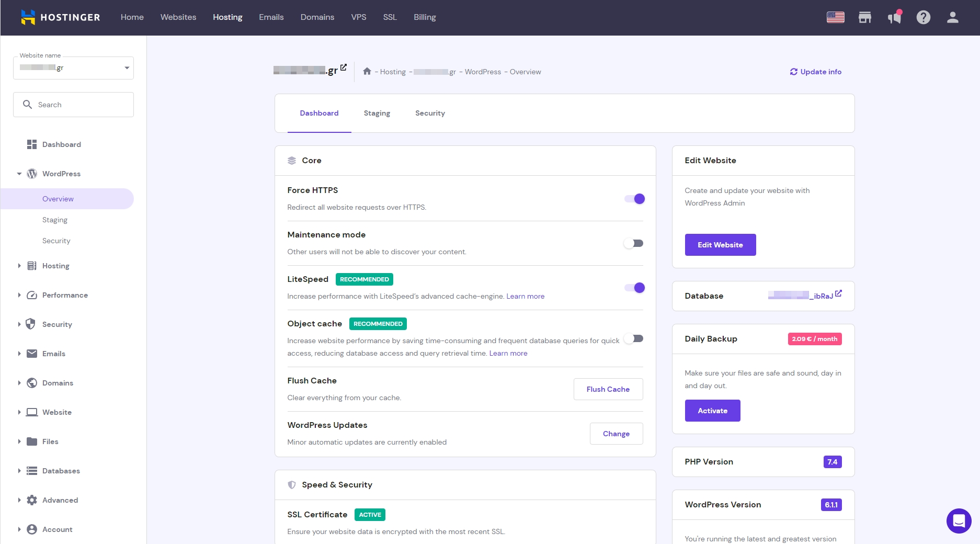This screenshot has width=980, height=544.
Task: Switch to the Staging tab
Action: [x=377, y=113]
